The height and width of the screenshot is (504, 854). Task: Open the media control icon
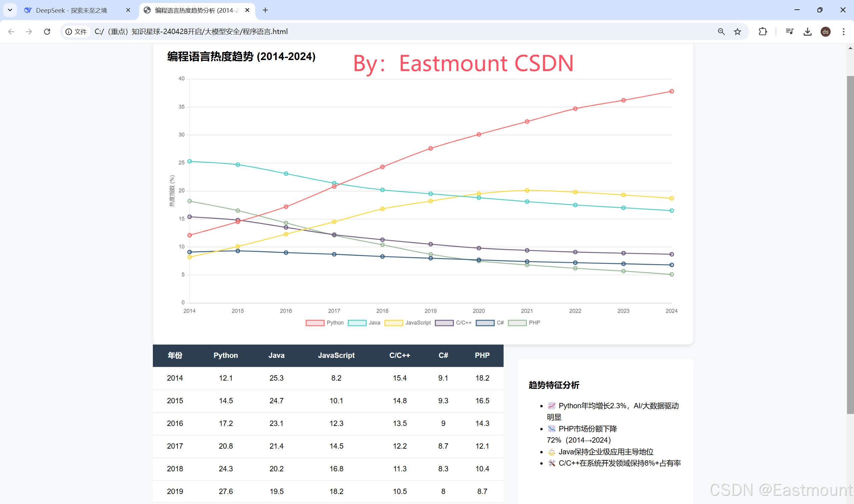[x=789, y=32]
